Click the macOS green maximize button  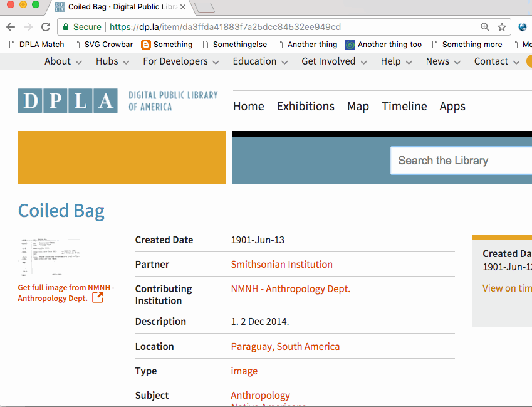pyautogui.click(x=36, y=5)
